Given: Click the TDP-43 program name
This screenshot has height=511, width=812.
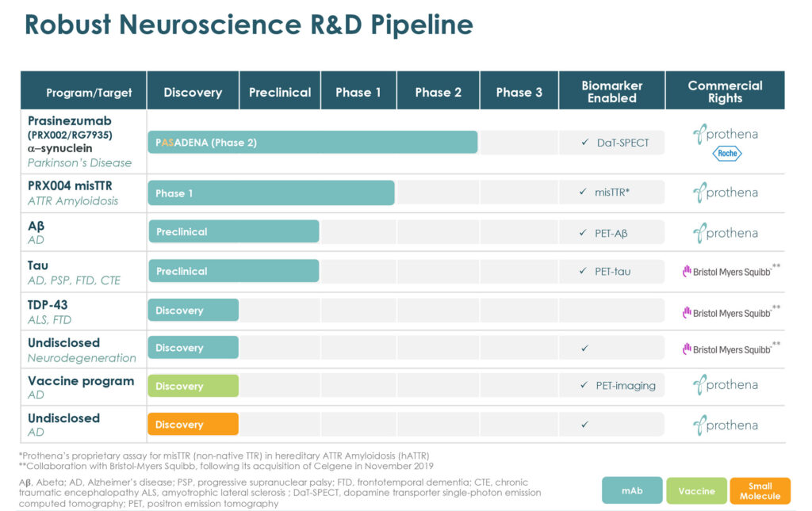Looking at the screenshot, I should click(47, 305).
